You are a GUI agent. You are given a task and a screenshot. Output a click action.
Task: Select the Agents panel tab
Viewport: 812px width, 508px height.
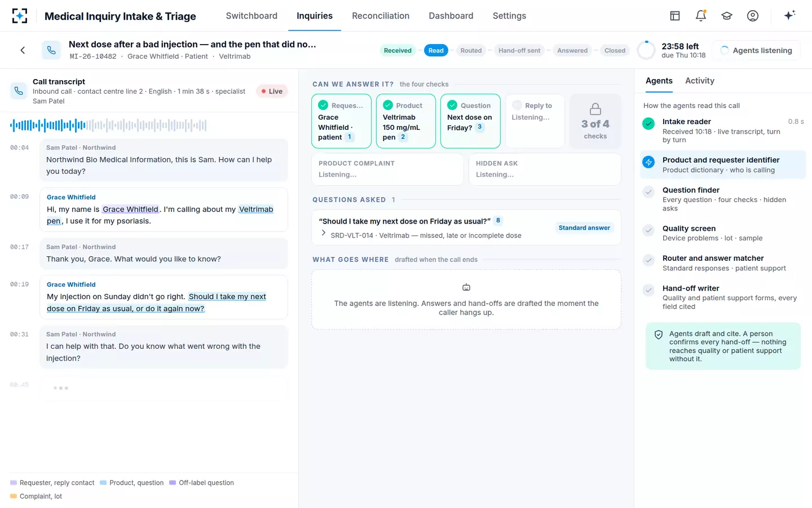[659, 81]
